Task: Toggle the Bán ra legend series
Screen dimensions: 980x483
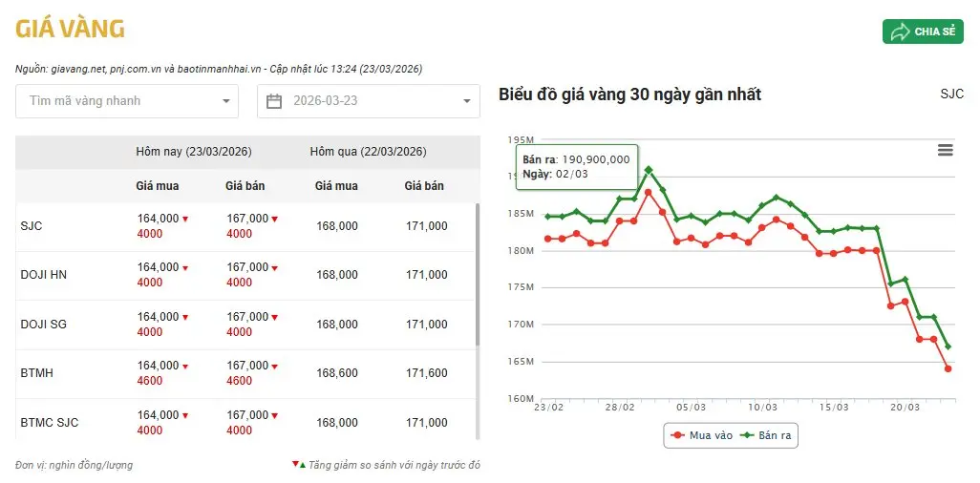Action: point(766,435)
